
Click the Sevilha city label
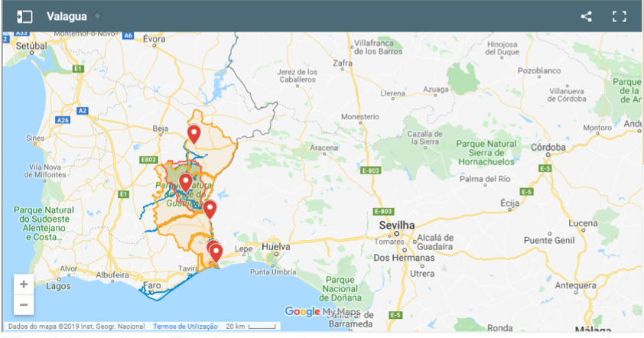(397, 226)
